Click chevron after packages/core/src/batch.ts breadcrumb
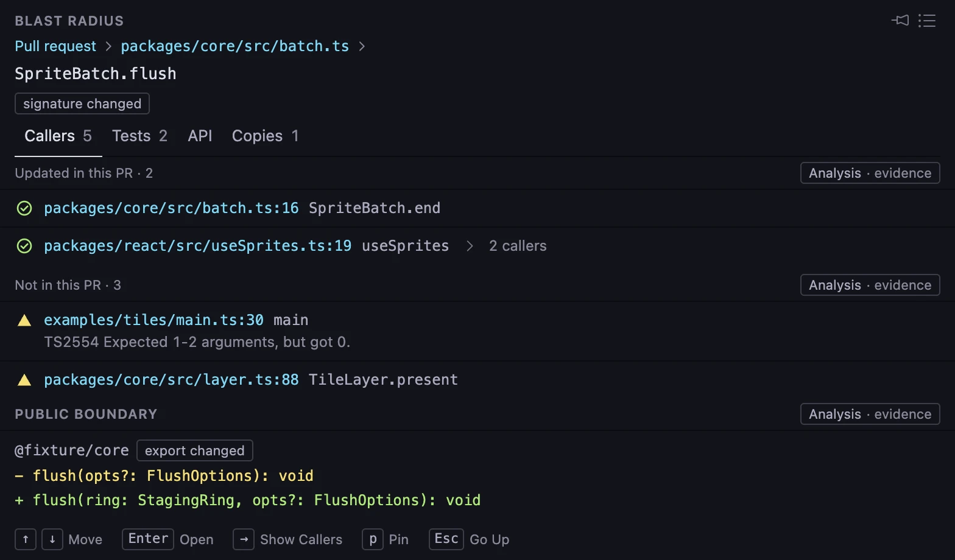Screen dimensions: 955x560 tap(362, 46)
